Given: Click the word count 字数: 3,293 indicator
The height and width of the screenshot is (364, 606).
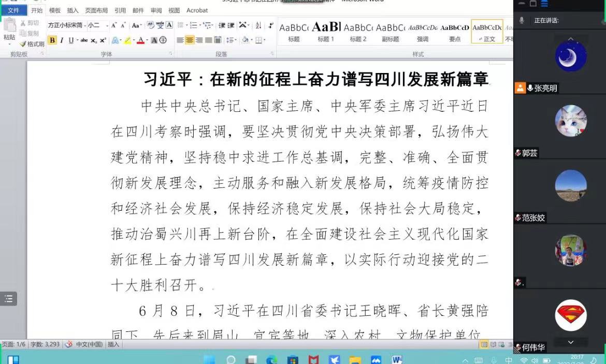Looking at the screenshot, I should point(45,344).
